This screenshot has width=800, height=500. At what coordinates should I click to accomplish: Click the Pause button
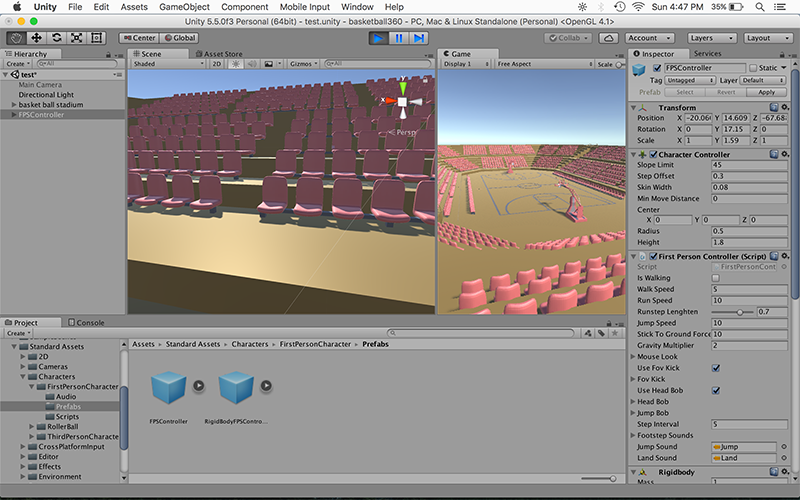pyautogui.click(x=398, y=38)
